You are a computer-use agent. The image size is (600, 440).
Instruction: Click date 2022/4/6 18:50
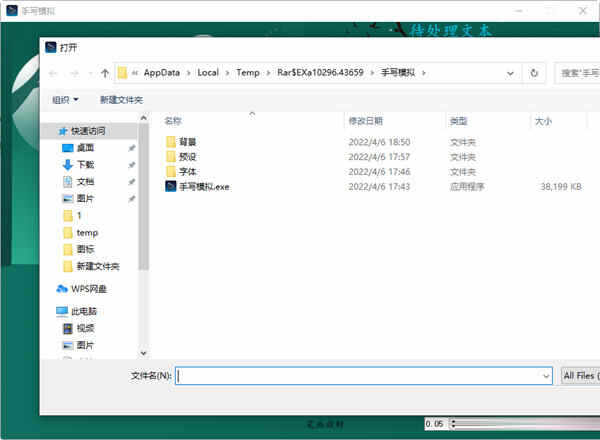point(379,142)
